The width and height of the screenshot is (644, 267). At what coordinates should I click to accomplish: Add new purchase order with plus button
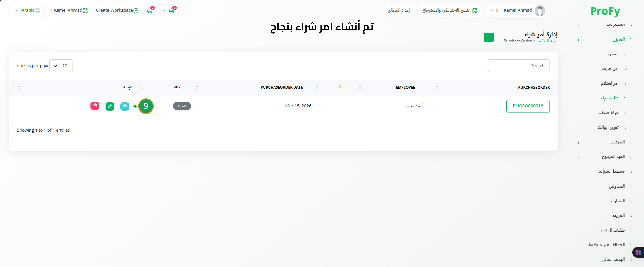click(489, 37)
